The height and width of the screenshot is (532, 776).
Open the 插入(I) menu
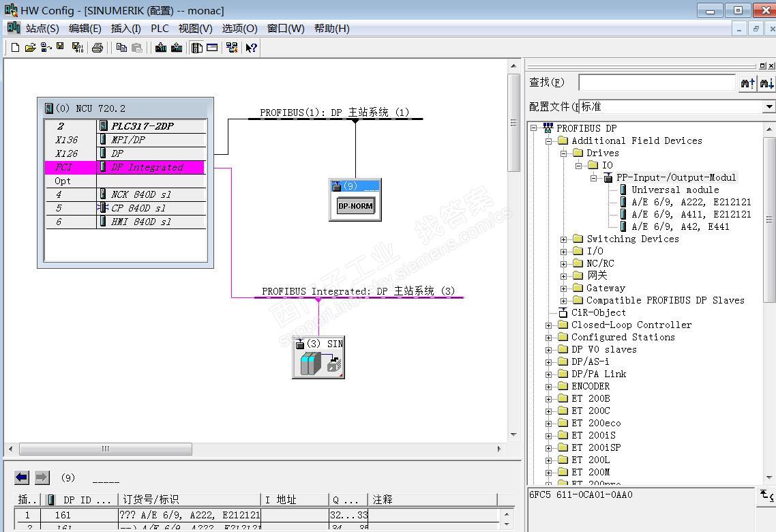[x=125, y=29]
